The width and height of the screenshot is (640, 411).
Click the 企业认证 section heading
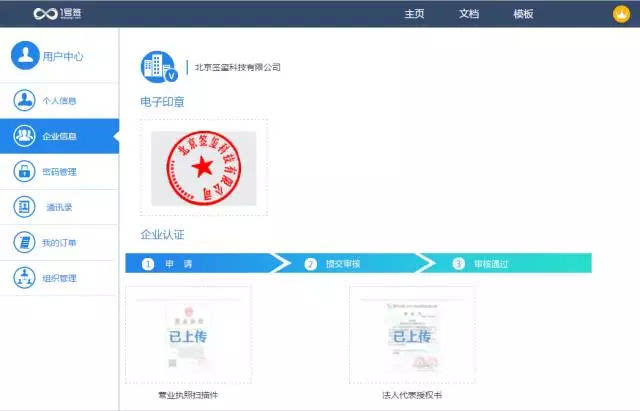coord(162,235)
